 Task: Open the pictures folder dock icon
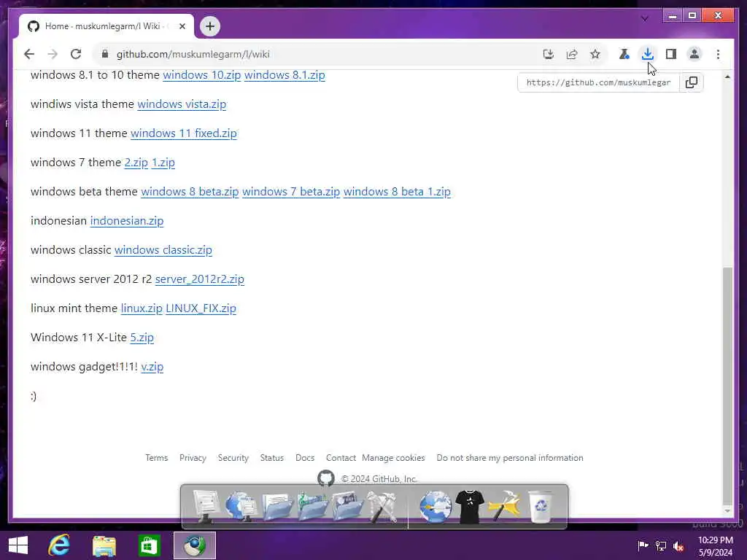coord(347,507)
